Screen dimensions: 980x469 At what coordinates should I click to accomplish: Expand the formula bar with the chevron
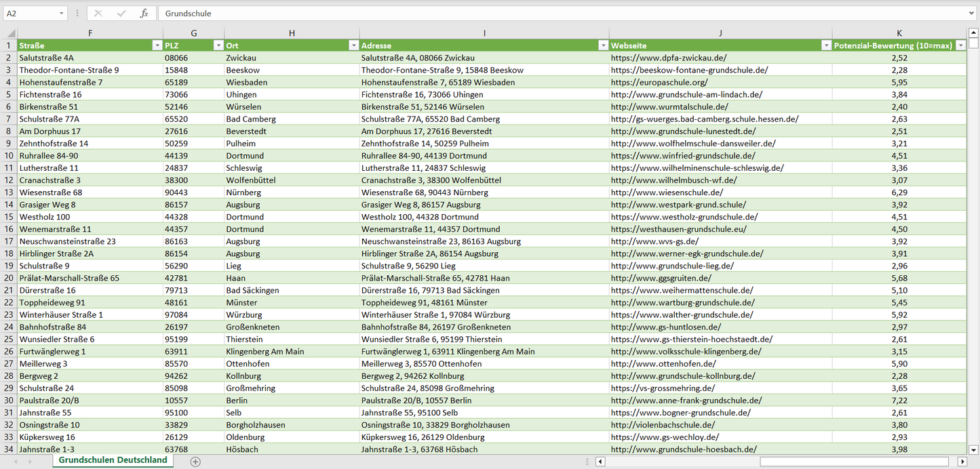(972, 14)
